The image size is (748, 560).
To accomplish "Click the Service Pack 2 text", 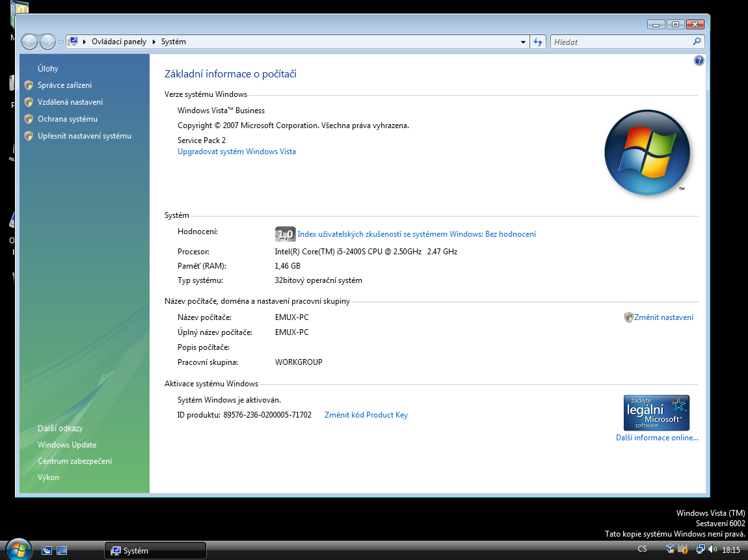I will coord(202,140).
